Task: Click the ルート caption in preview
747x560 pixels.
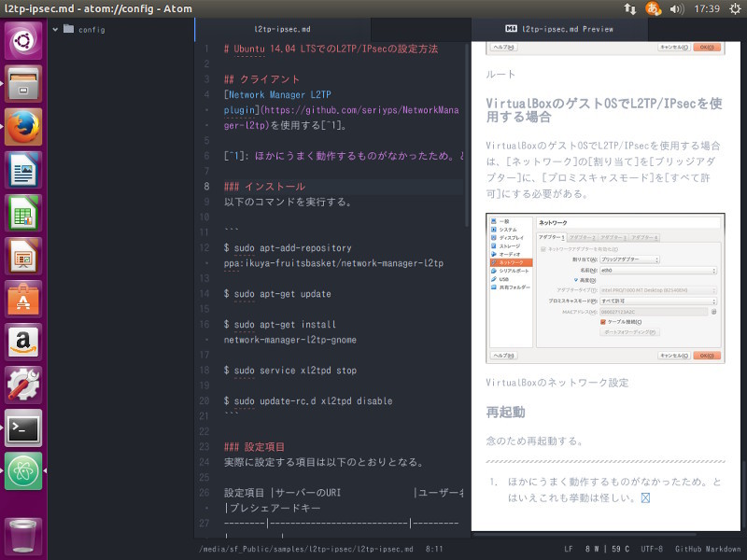Action: click(500, 74)
